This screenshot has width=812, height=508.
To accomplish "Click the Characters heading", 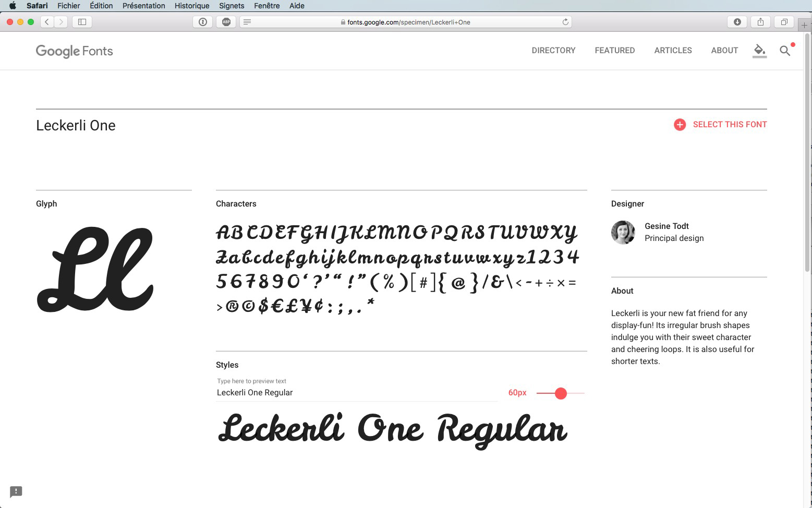I will (236, 204).
